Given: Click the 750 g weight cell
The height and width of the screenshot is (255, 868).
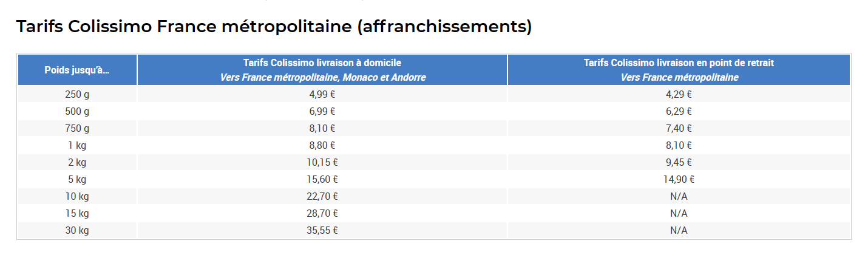Looking at the screenshot, I should pyautogui.click(x=77, y=128).
